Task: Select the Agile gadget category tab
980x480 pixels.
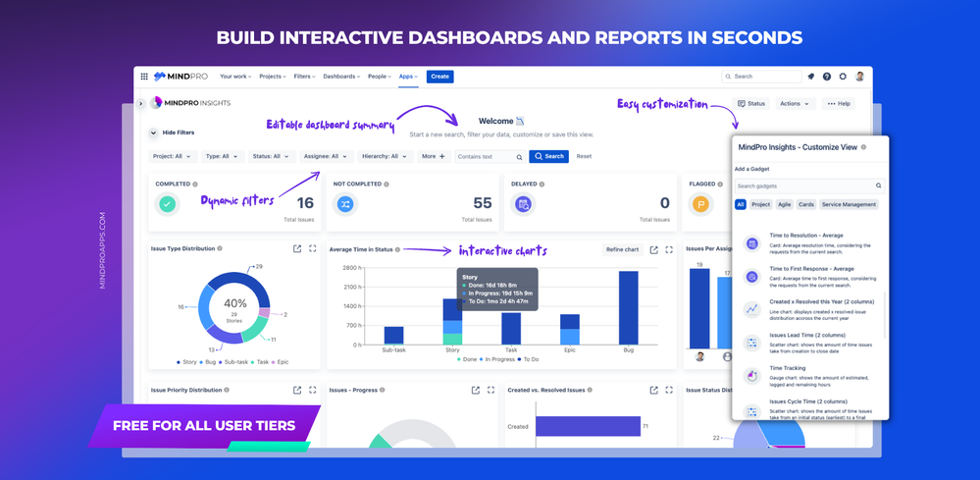Action: pyautogui.click(x=784, y=204)
